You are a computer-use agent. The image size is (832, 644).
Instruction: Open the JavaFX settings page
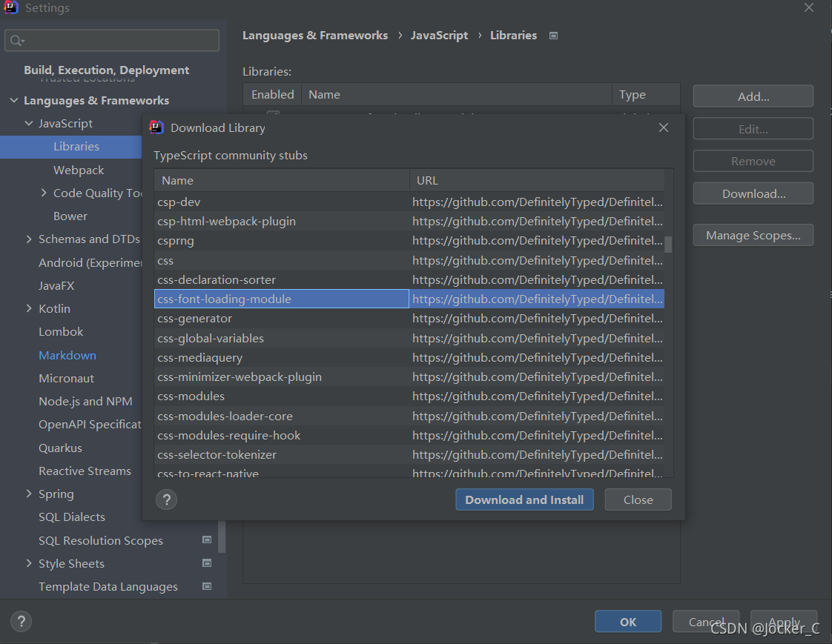tap(56, 285)
